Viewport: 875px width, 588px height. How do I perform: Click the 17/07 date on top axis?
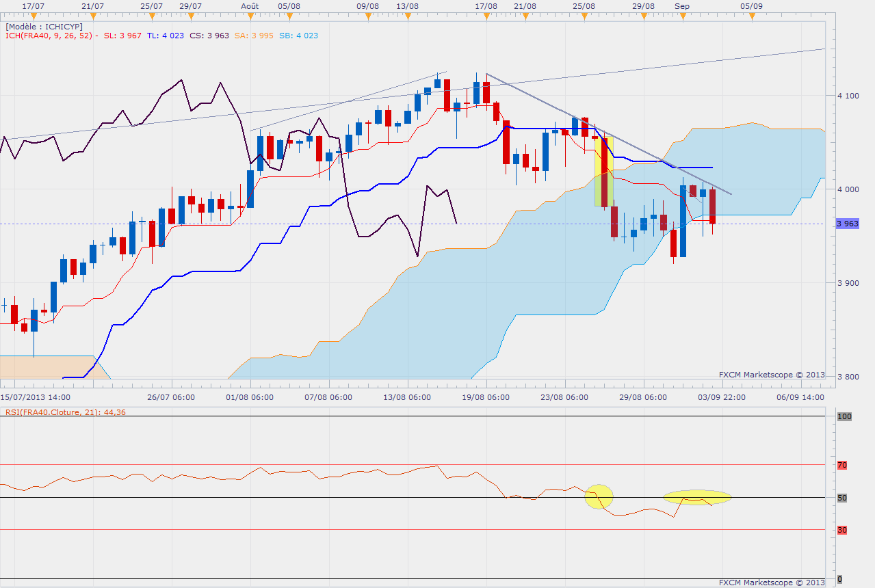[34, 5]
